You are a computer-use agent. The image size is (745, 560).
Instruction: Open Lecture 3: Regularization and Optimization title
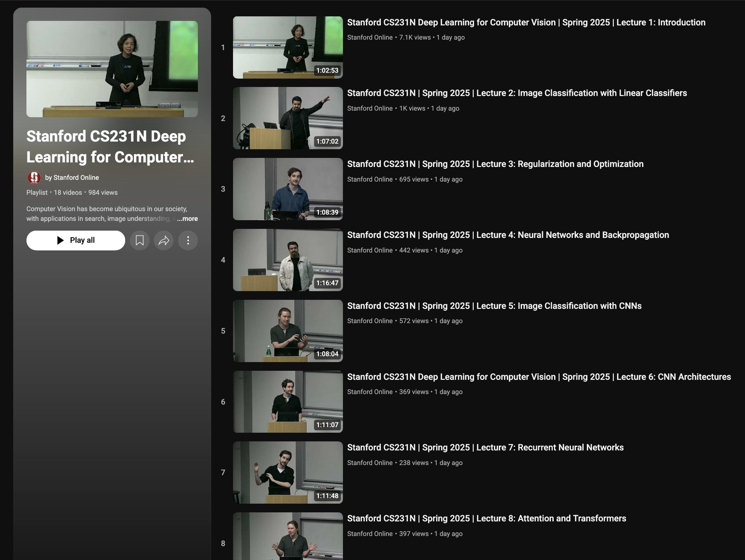(x=495, y=164)
